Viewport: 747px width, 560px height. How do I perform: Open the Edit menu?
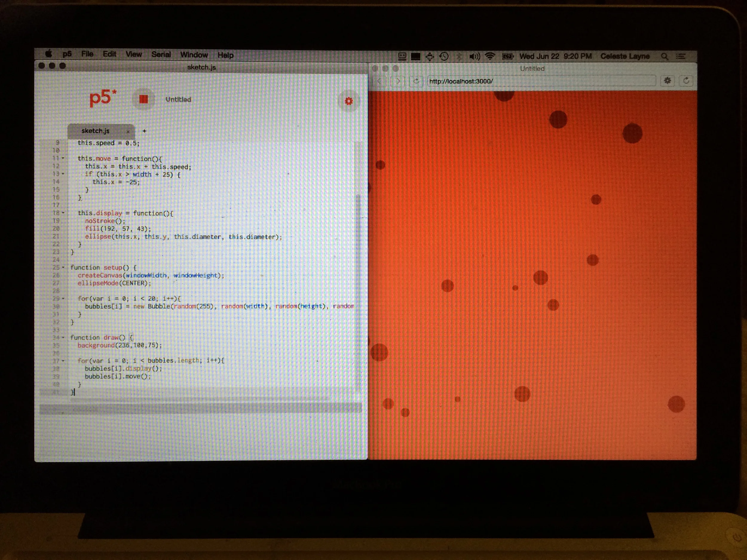(x=109, y=54)
